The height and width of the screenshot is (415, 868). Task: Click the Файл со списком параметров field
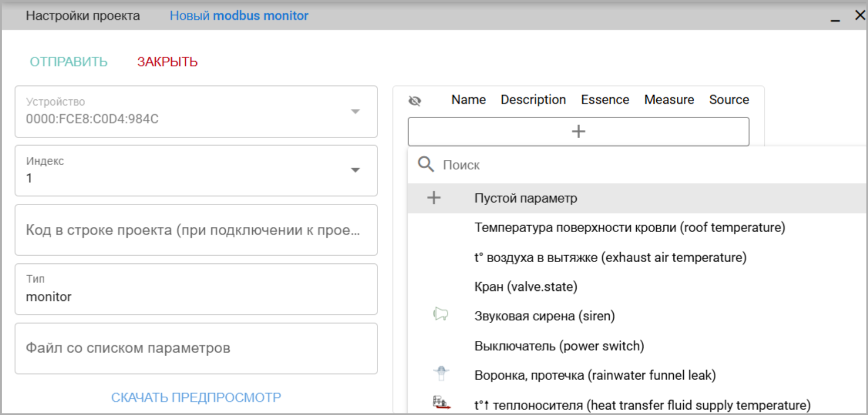pyautogui.click(x=196, y=348)
